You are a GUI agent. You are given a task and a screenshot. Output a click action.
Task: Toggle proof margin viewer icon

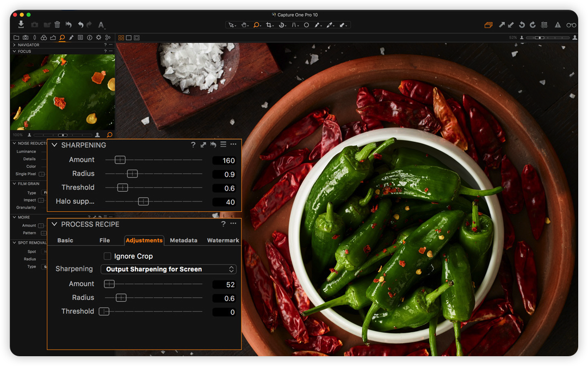click(x=137, y=38)
